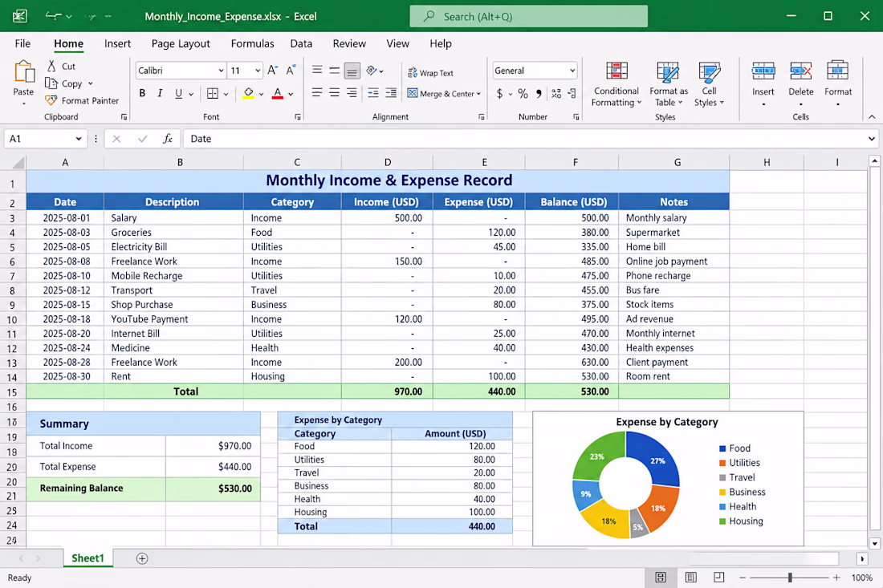The height and width of the screenshot is (588, 883).
Task: Click the vertical scrollbar down arrow
Action: pos(874,544)
